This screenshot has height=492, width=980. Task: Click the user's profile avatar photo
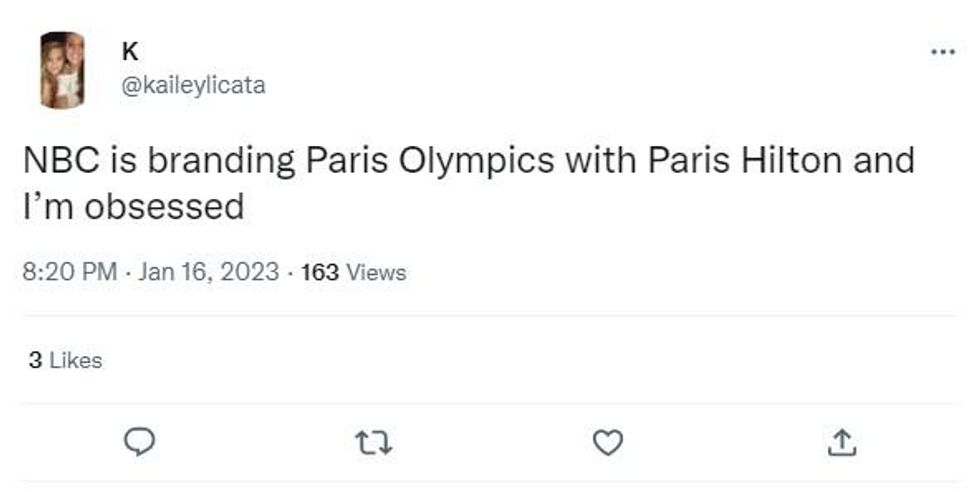(62, 70)
